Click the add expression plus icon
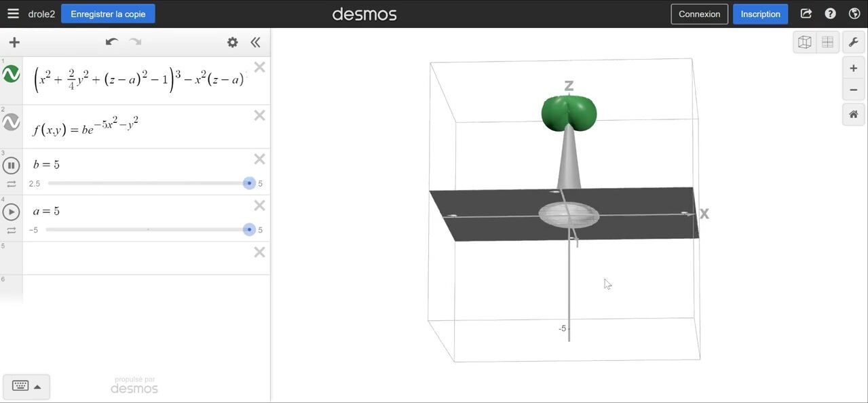This screenshot has height=403, width=868. [14, 43]
